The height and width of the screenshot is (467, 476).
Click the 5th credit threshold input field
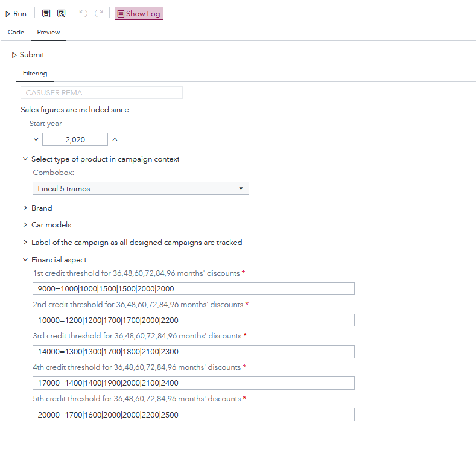click(193, 415)
